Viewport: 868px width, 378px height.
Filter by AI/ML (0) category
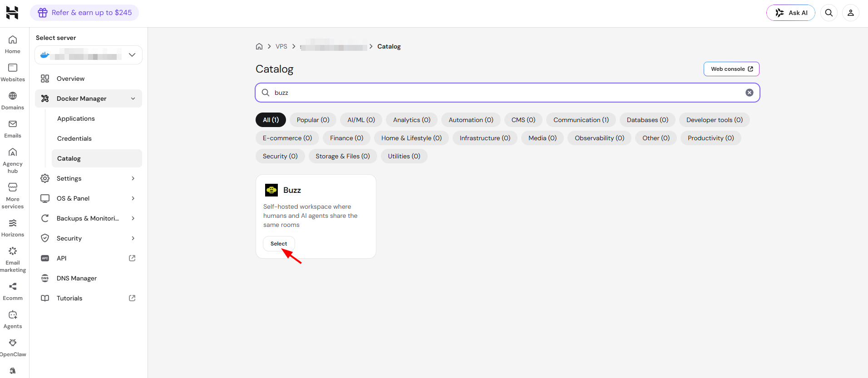tap(361, 120)
